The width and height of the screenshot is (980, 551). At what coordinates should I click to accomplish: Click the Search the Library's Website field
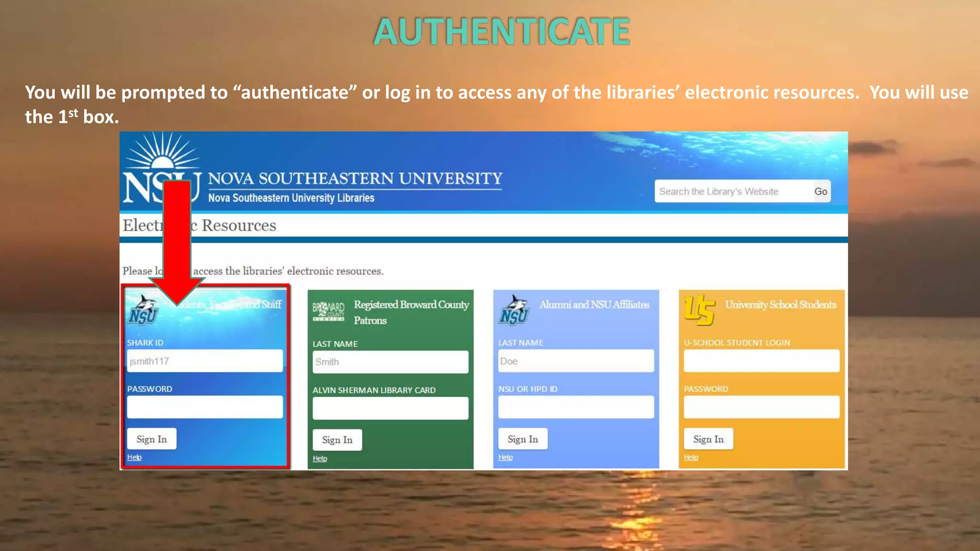734,191
